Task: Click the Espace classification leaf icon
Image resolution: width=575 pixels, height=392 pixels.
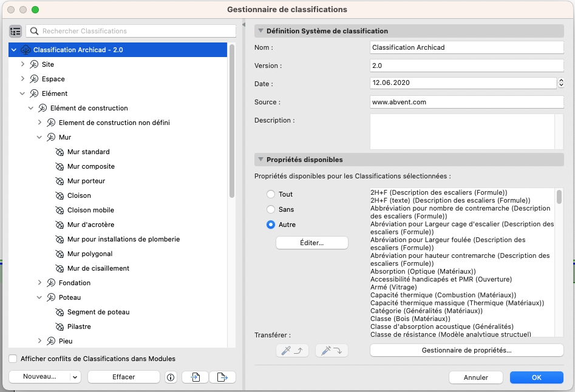Action: pos(34,79)
